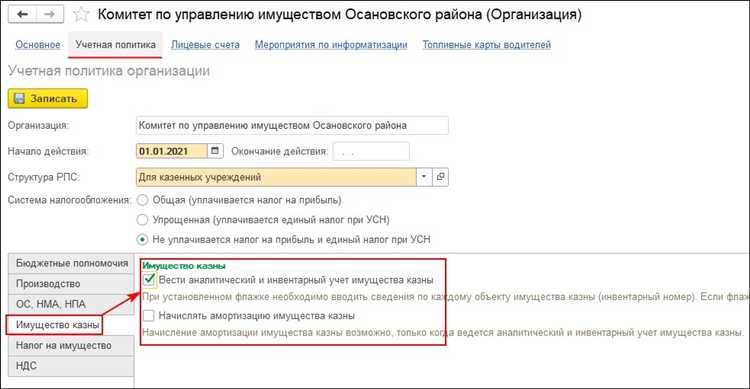Image resolution: width=750 pixels, height=389 pixels.
Task: Open the Лицевые счета tab
Action: pos(205,44)
